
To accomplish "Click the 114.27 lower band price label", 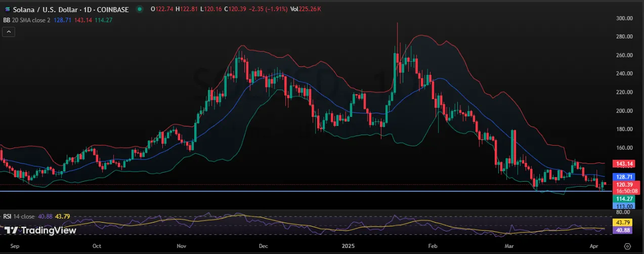I will (623, 199).
